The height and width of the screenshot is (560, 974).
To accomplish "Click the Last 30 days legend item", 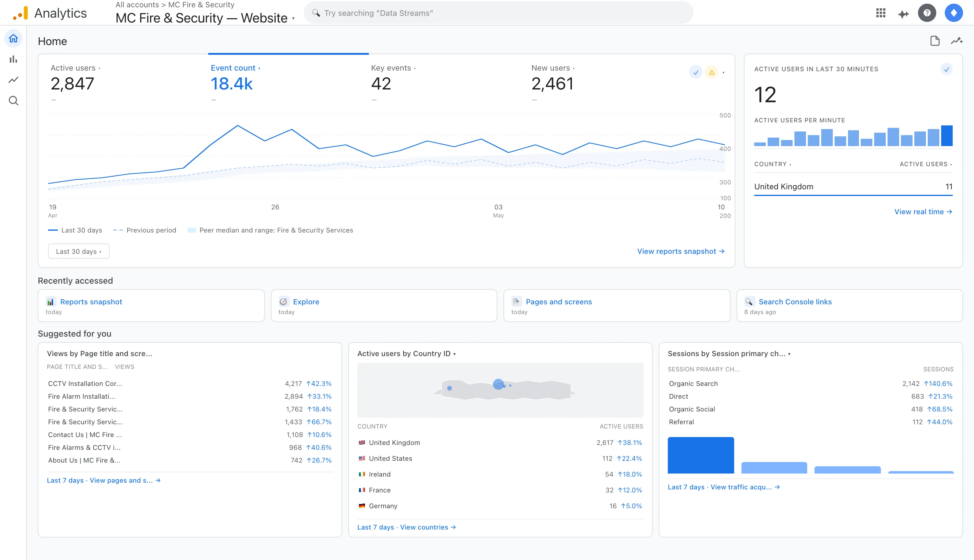I will (x=75, y=230).
